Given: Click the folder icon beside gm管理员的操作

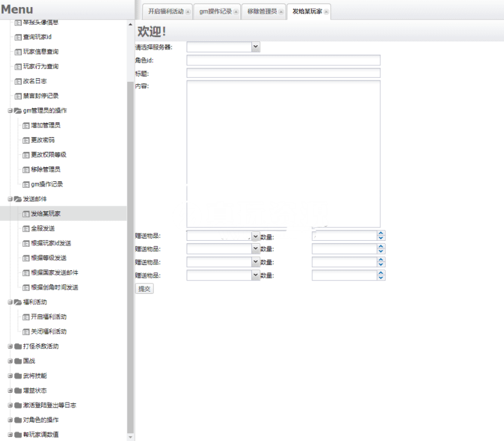Looking at the screenshot, I should (x=18, y=111).
